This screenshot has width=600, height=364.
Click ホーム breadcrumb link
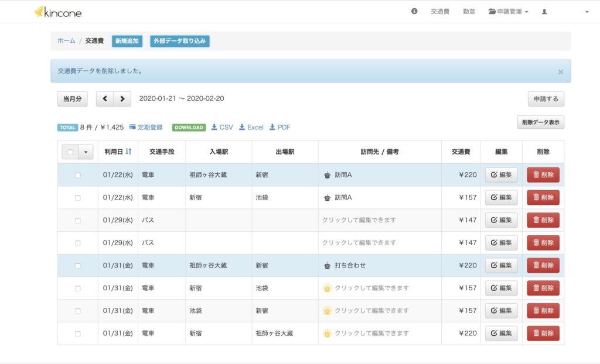coord(66,40)
